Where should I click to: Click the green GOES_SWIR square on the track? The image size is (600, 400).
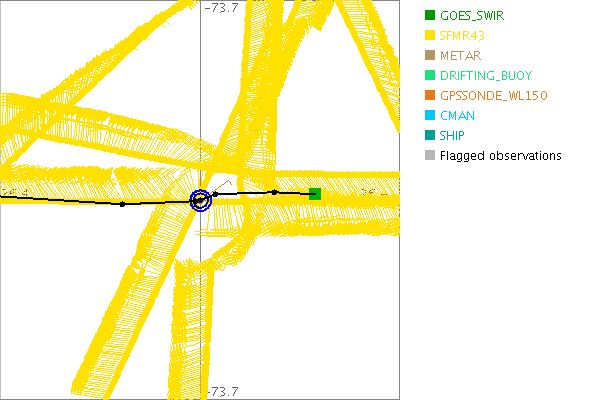[315, 193]
